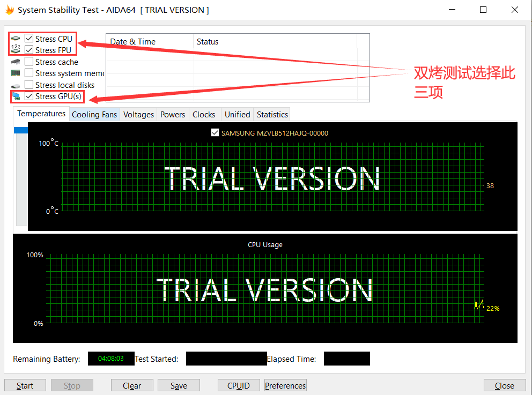532x395 pixels.
Task: Open the CPUID panel button
Action: (239, 385)
